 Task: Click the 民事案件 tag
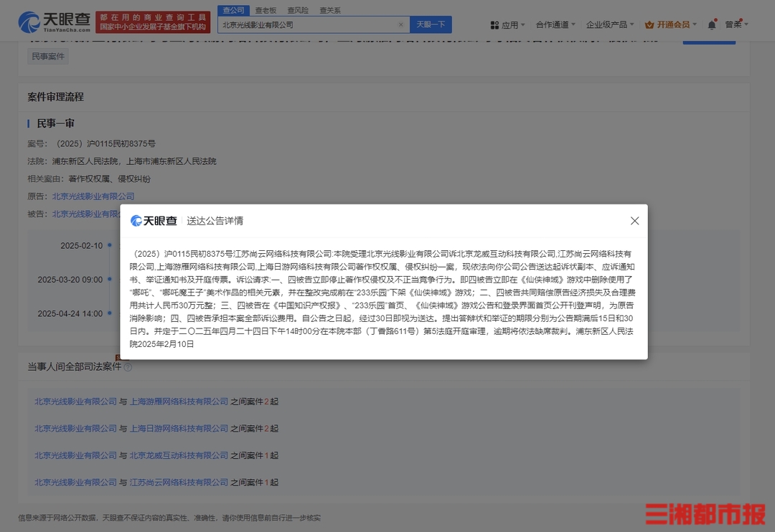click(x=48, y=57)
